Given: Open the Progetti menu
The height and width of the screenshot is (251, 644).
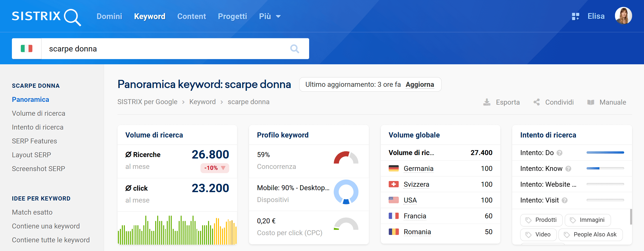Looking at the screenshot, I should (232, 17).
